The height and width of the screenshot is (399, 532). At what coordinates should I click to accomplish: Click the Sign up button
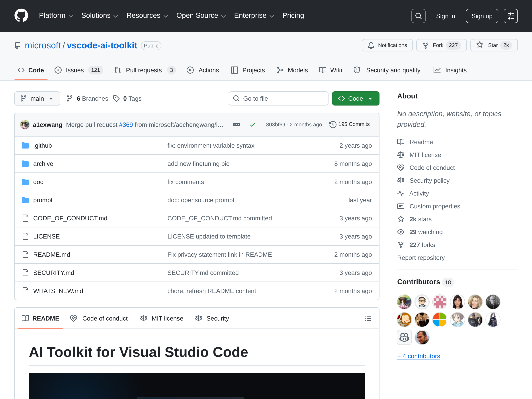coord(482,16)
